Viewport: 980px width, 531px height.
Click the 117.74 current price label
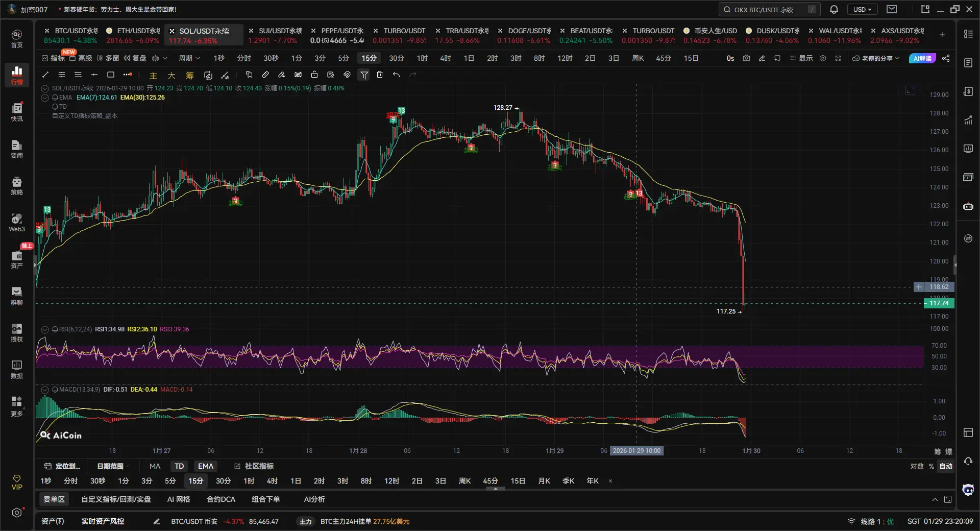[939, 303]
